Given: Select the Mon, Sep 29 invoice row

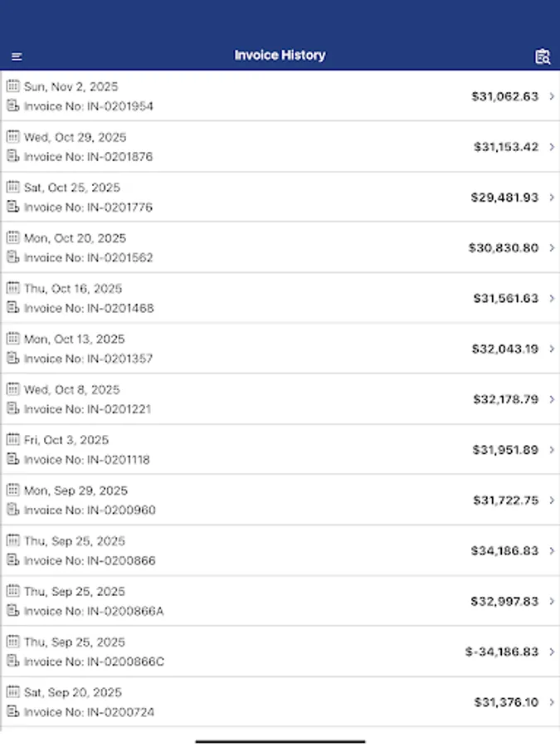Looking at the screenshot, I should pyautogui.click(x=280, y=500).
